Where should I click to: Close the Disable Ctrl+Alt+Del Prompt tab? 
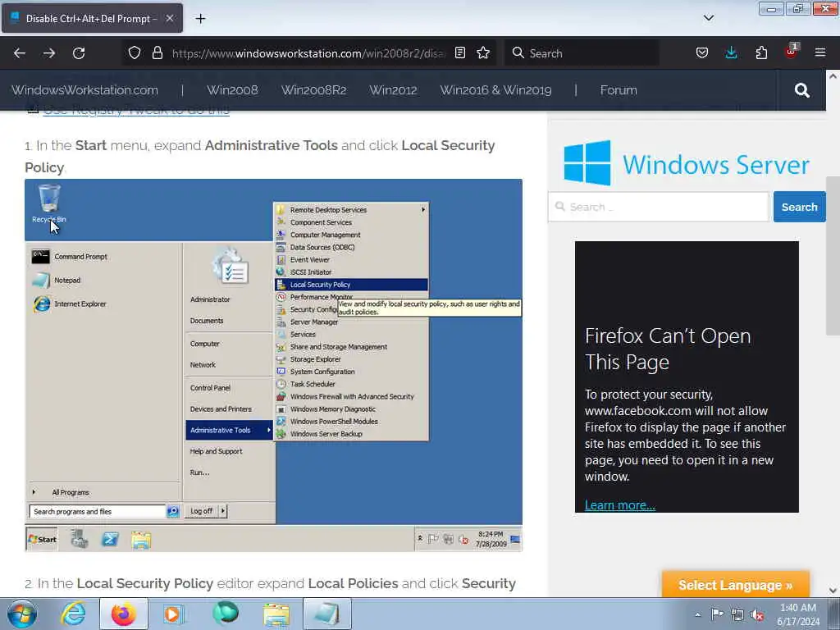coord(169,18)
